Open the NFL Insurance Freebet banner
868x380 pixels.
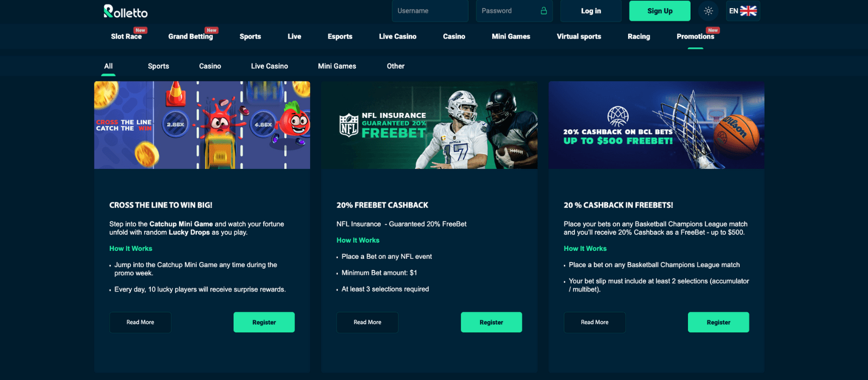coord(429,125)
